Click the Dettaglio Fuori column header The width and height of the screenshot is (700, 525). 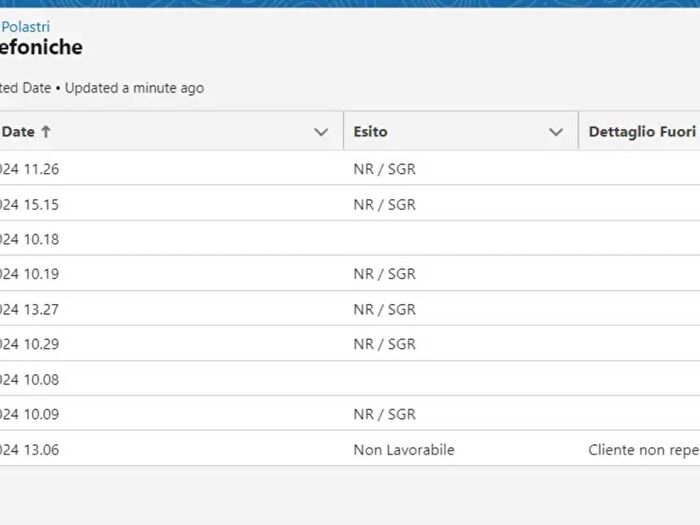[642, 132]
